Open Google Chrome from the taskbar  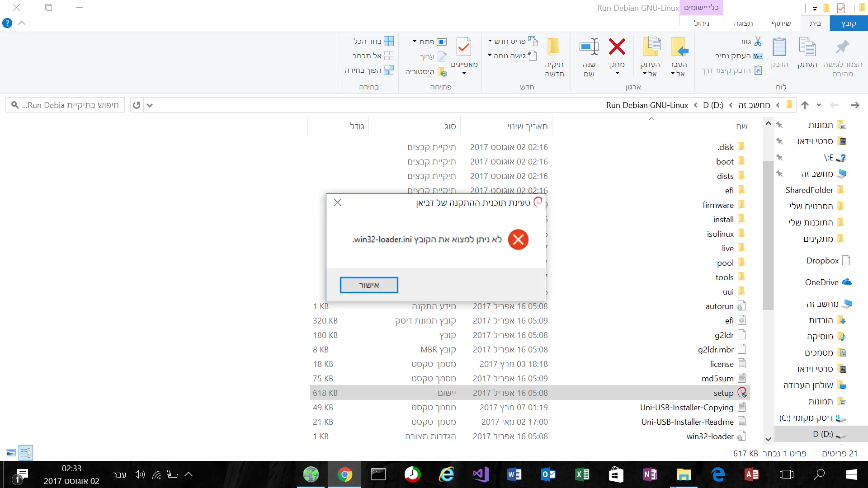click(344, 474)
